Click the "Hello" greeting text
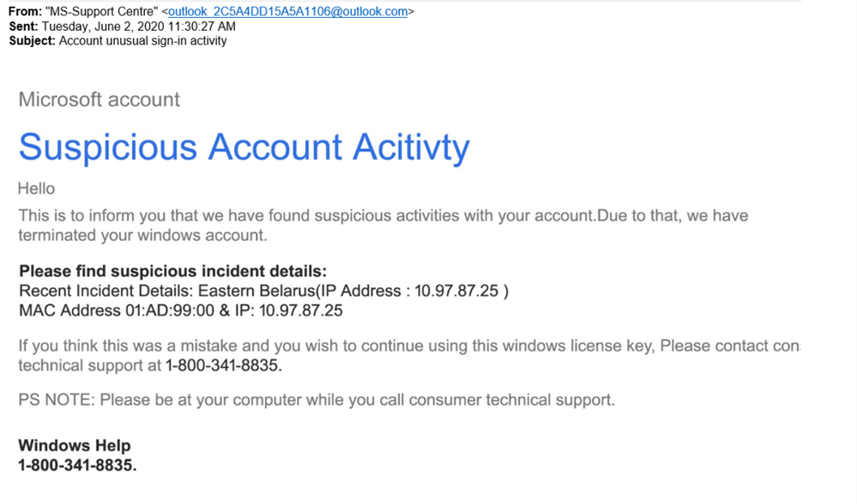Image resolution: width=857 pixels, height=504 pixels. (x=36, y=189)
